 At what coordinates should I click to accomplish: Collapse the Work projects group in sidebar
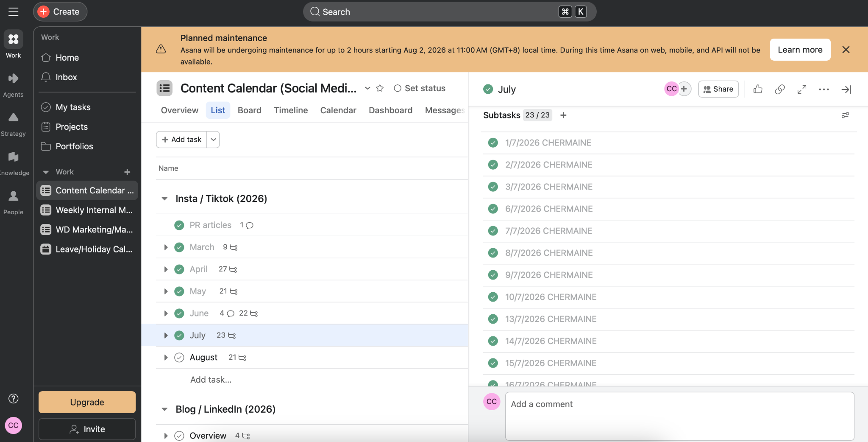(46, 172)
